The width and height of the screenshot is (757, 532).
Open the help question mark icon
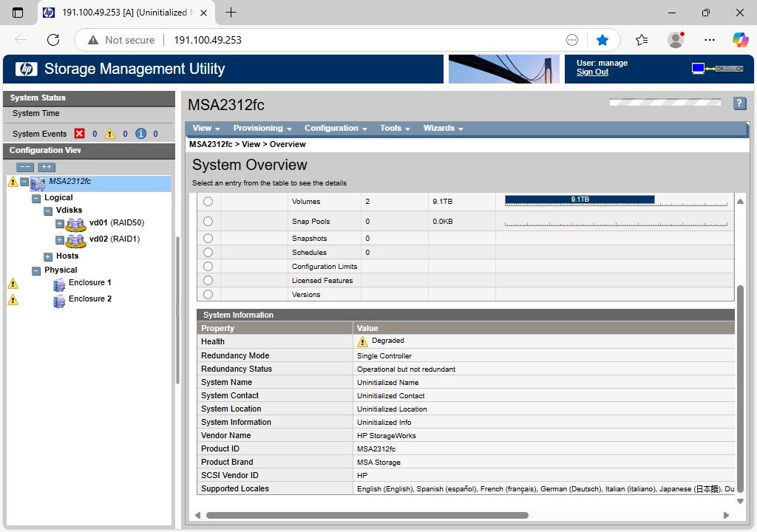739,103
